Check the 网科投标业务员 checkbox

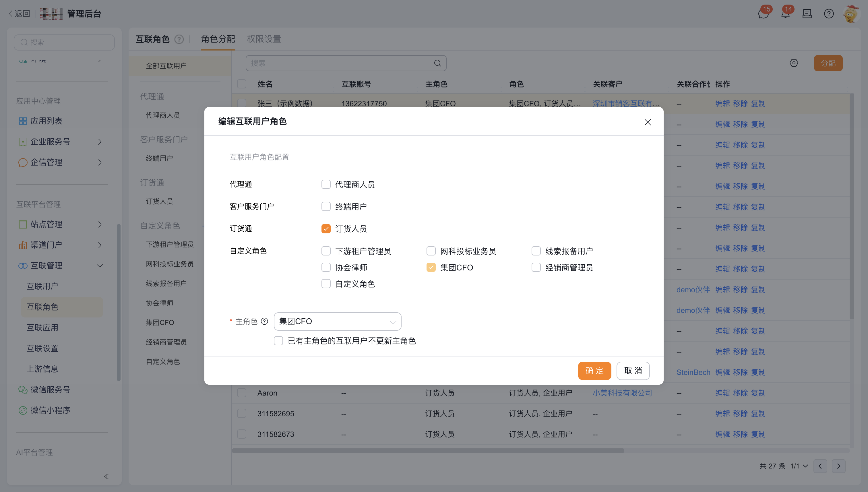pos(431,251)
